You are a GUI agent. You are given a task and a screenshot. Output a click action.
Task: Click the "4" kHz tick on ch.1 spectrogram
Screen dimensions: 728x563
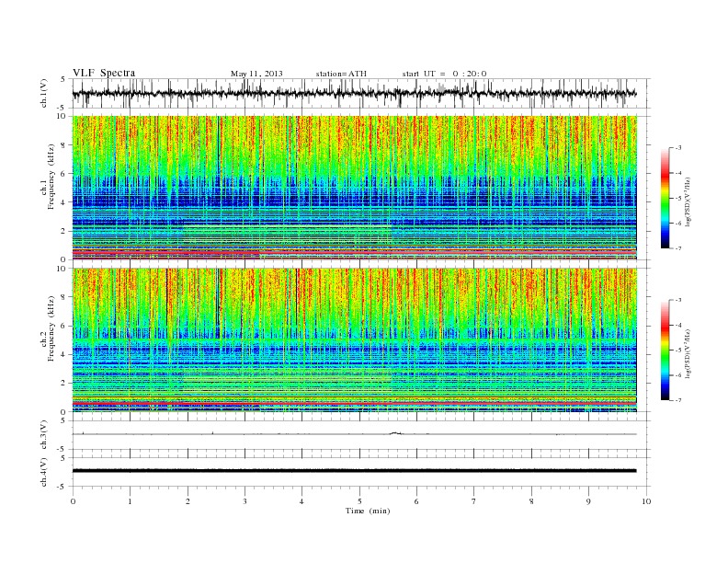point(64,202)
